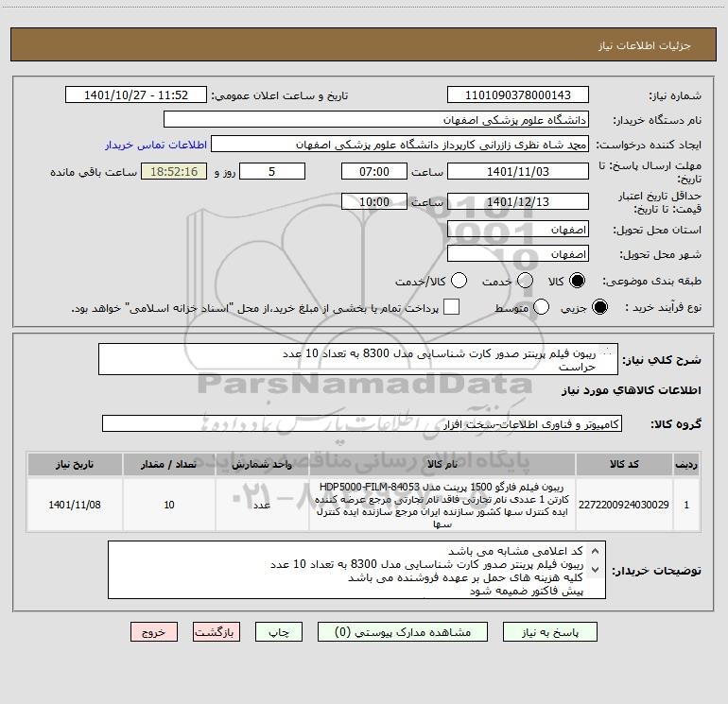Screen dimensions: 728x704
Task: Click the شماره نیاز field 1101090378000143
Action: tap(518, 95)
